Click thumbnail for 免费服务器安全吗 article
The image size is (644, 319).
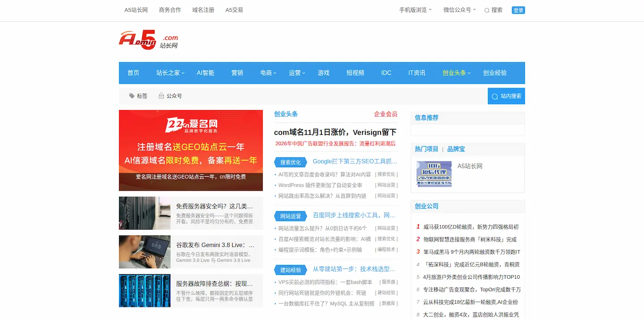pyautogui.click(x=144, y=213)
